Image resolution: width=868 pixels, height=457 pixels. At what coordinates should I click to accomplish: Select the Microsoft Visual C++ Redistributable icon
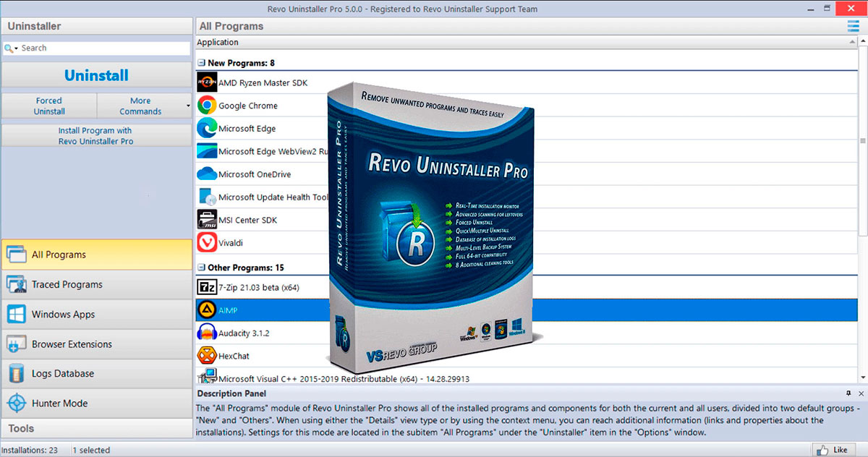coord(207,377)
